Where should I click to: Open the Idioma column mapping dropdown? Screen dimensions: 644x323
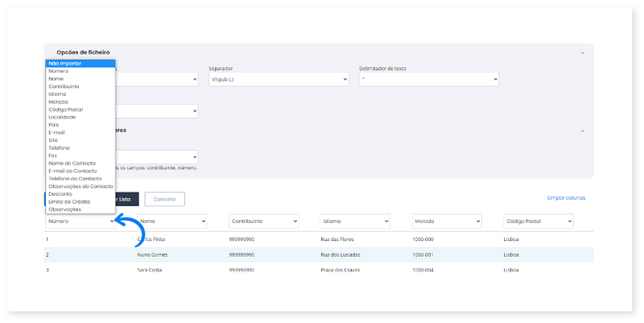355,220
